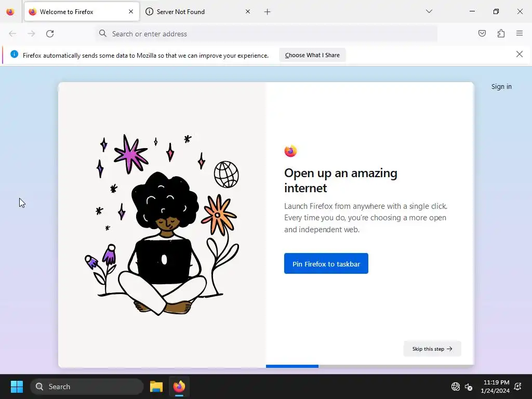Reload the current page
The image size is (532, 399).
pyautogui.click(x=50, y=34)
